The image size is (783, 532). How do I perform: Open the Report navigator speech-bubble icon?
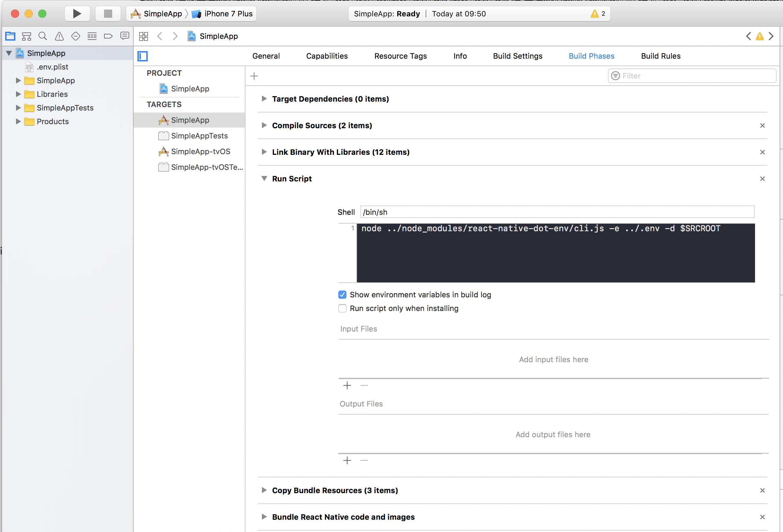coord(125,36)
